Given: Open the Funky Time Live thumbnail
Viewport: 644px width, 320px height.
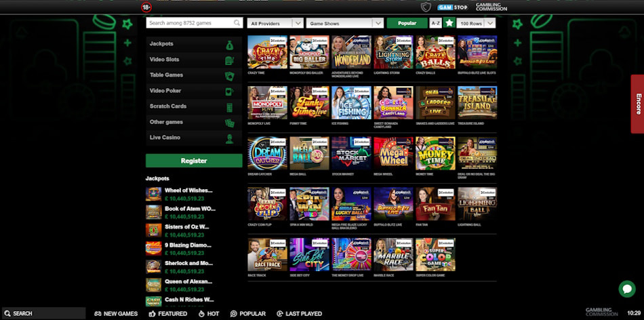Looking at the screenshot, I should tap(309, 102).
